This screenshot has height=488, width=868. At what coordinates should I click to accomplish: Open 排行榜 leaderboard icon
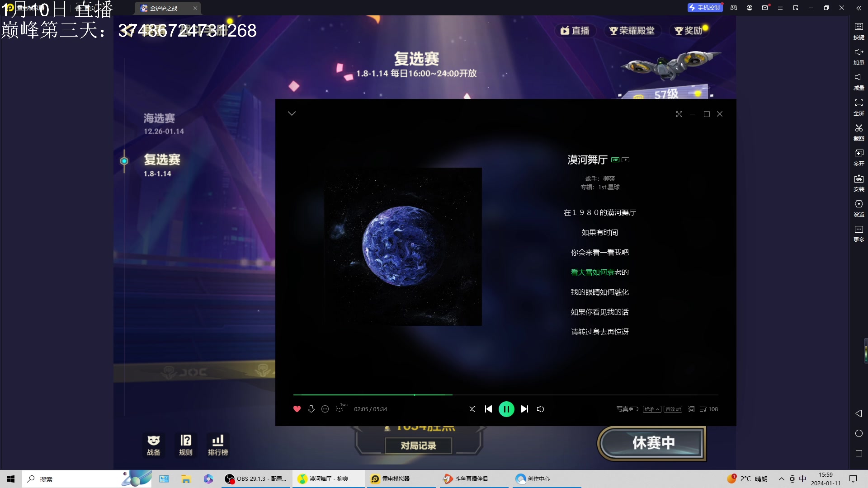(218, 445)
